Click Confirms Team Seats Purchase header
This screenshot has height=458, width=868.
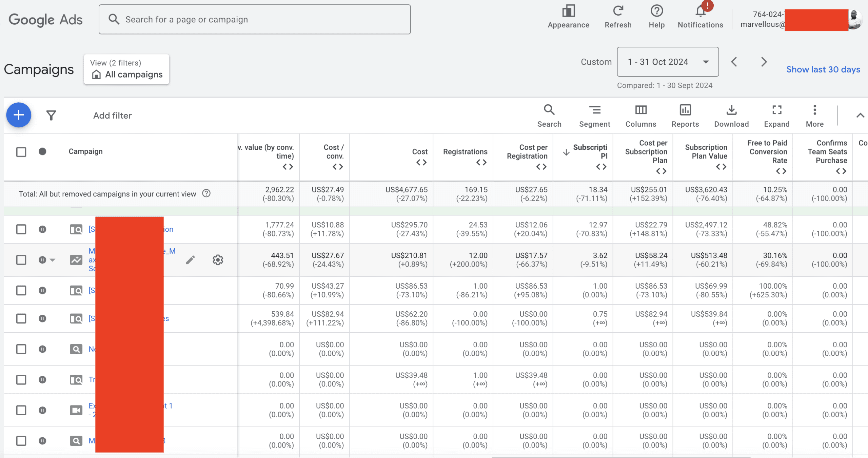(x=827, y=152)
